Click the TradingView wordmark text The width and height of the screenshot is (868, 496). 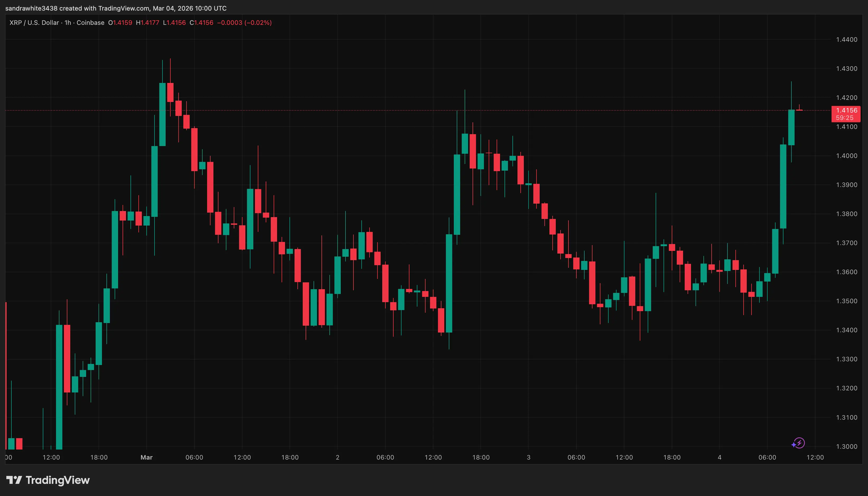click(58, 480)
